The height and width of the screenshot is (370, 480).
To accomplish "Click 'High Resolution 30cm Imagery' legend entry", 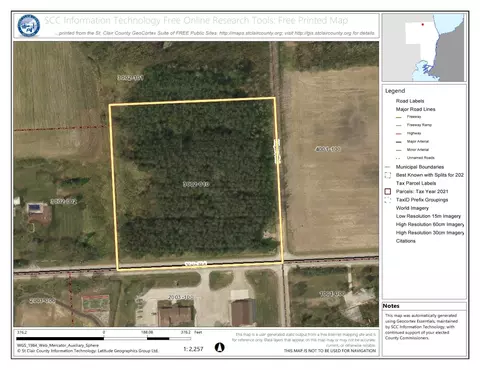I will pos(430,233).
